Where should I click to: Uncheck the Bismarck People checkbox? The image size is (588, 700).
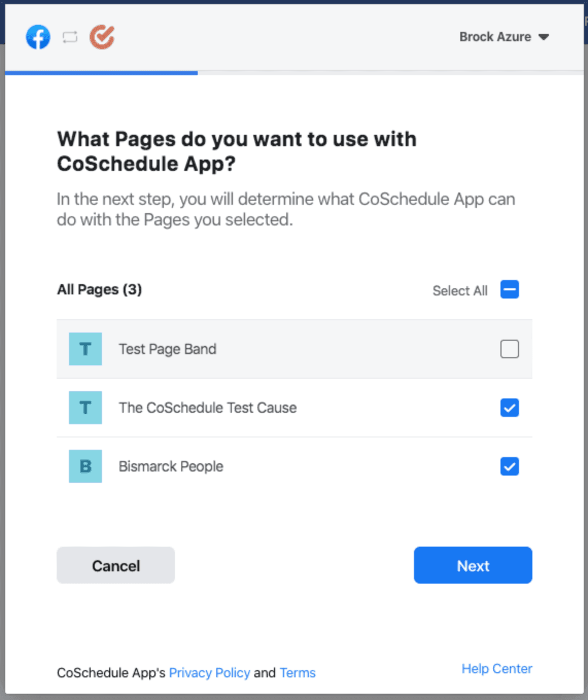click(510, 466)
